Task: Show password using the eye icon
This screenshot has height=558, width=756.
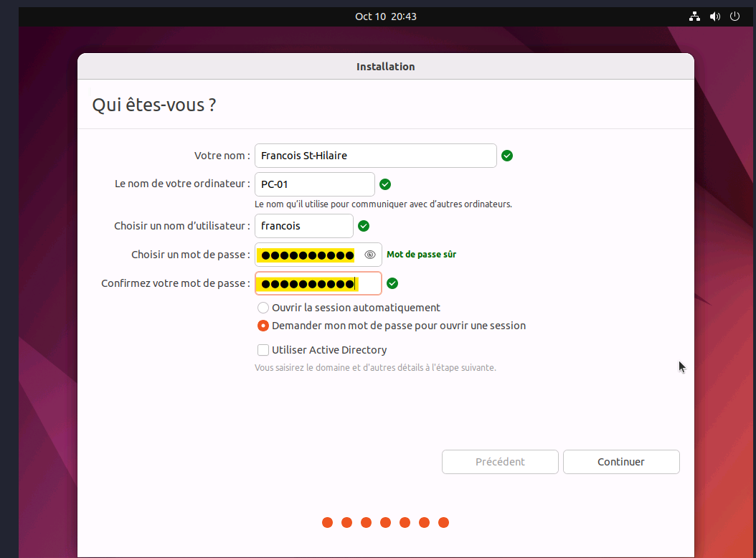Action: tap(370, 255)
